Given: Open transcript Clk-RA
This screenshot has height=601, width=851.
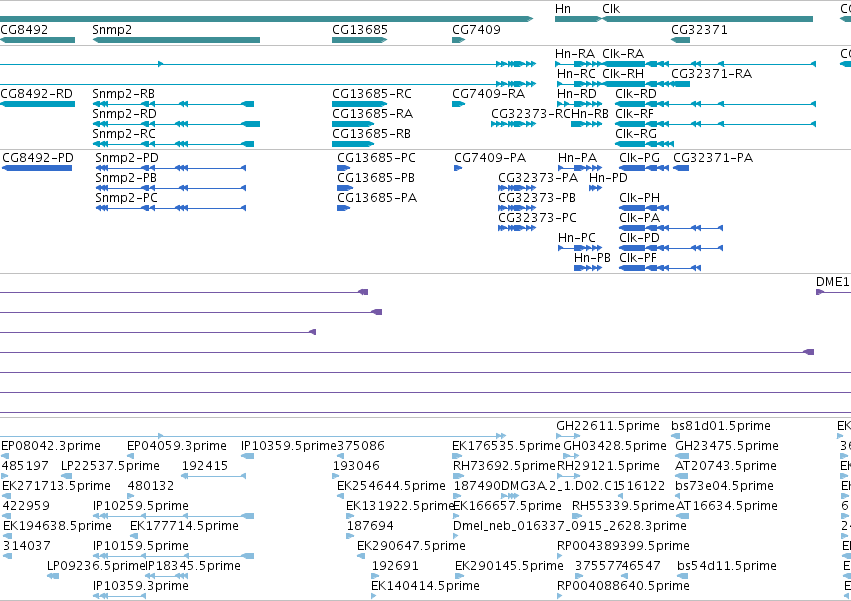Looking at the screenshot, I should click(623, 54).
